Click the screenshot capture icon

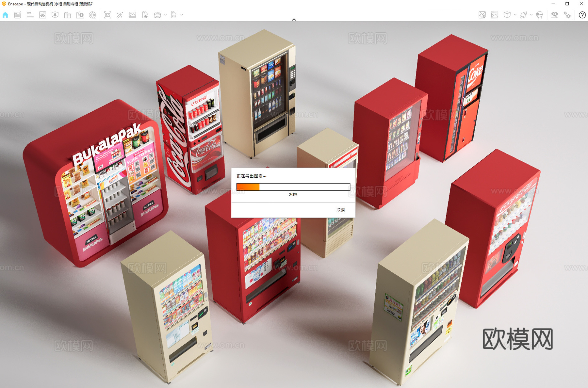click(107, 15)
